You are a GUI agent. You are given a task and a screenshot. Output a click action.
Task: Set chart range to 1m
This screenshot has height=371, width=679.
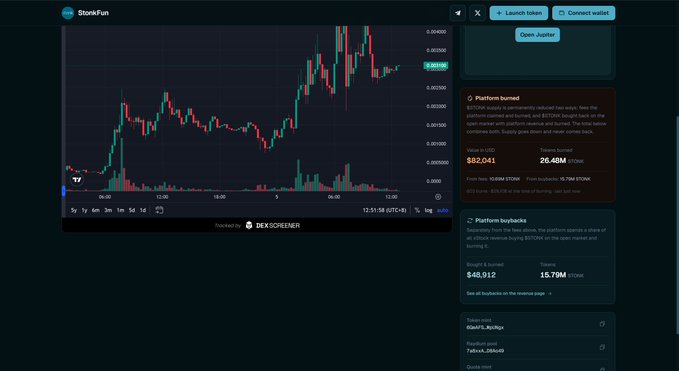click(x=120, y=210)
